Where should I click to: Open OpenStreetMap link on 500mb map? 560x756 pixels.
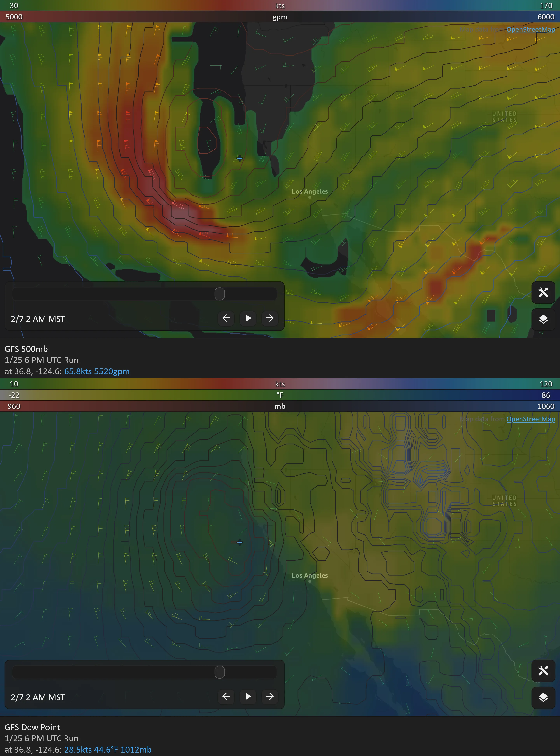(x=530, y=30)
